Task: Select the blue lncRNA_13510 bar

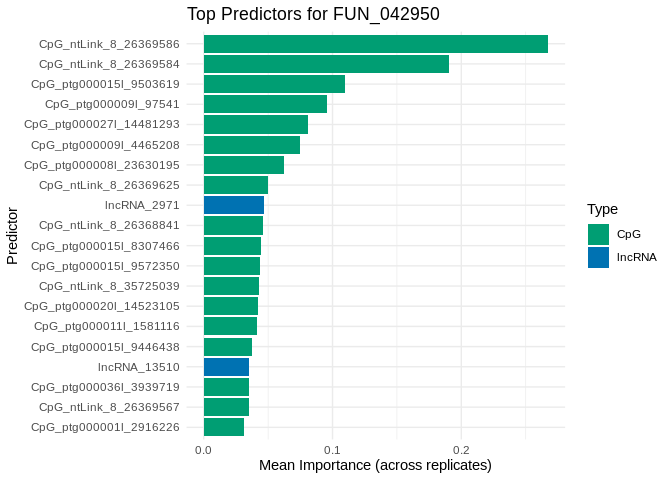Action: [x=226, y=367]
